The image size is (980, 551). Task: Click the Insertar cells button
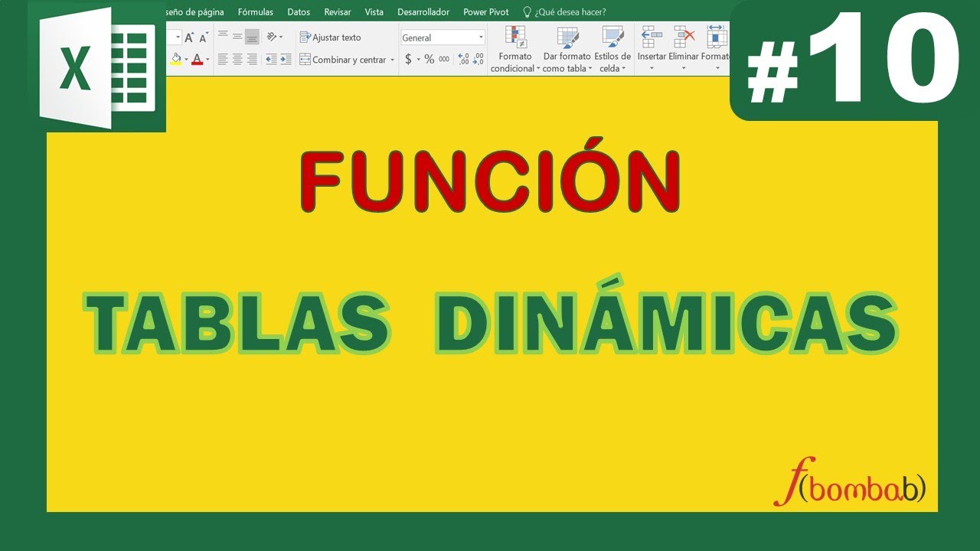tap(652, 50)
